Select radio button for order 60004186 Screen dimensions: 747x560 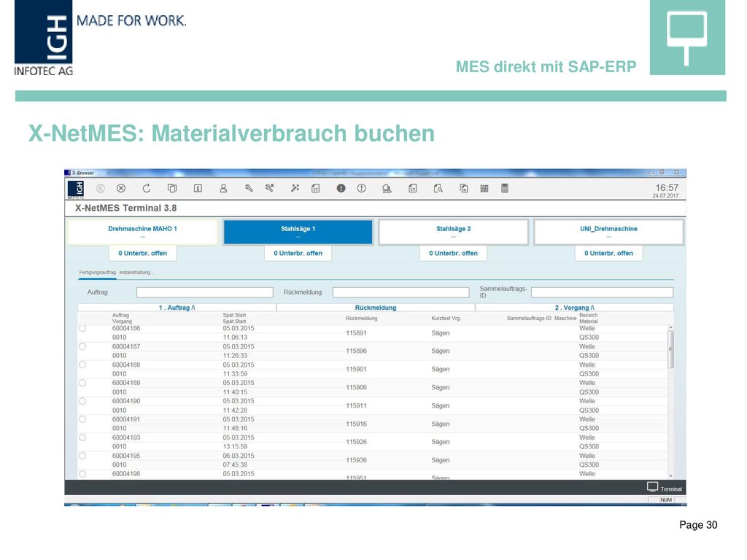[82, 328]
